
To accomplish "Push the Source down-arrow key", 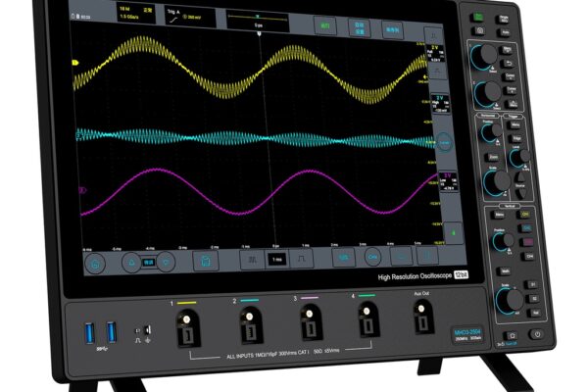I will (x=522, y=193).
